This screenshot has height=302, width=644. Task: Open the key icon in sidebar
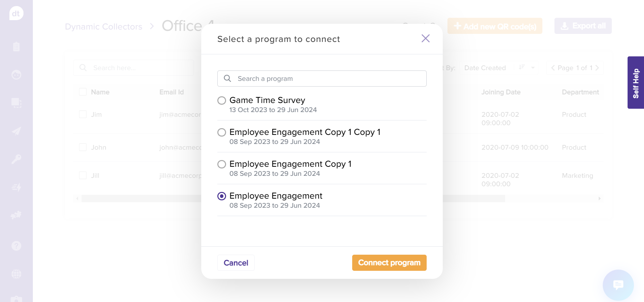click(x=16, y=159)
